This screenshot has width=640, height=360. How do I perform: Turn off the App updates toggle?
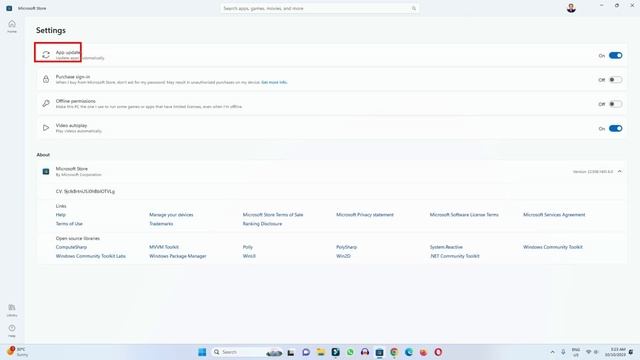(x=616, y=55)
